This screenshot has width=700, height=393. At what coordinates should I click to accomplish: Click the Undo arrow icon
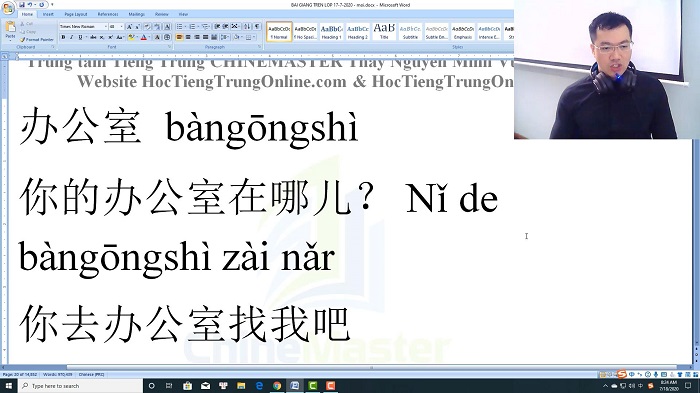pyautogui.click(x=30, y=4)
